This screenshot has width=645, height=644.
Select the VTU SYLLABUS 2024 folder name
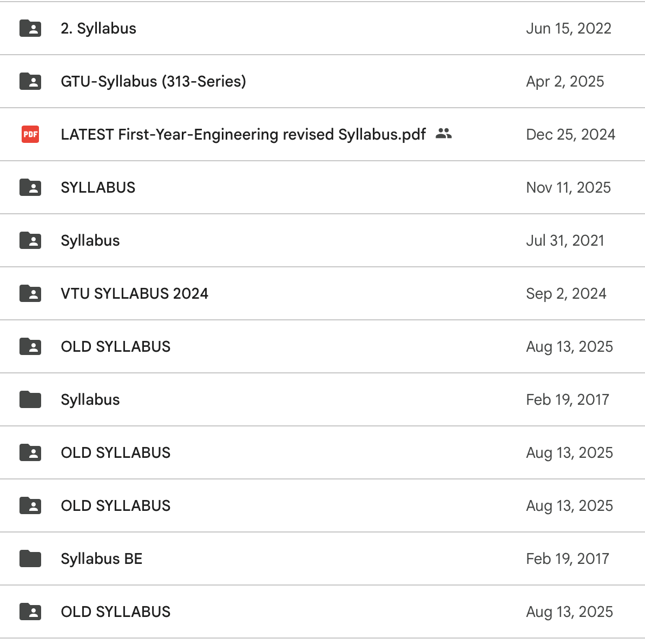tap(134, 293)
